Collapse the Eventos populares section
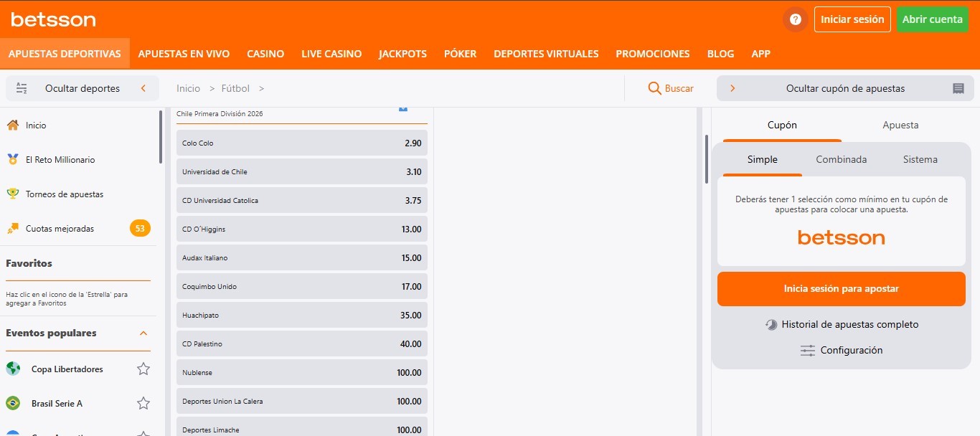Viewport: 980px width, 436px height. coord(144,333)
